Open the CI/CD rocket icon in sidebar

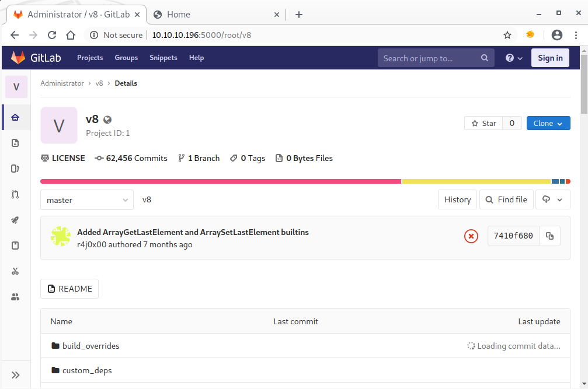15,220
